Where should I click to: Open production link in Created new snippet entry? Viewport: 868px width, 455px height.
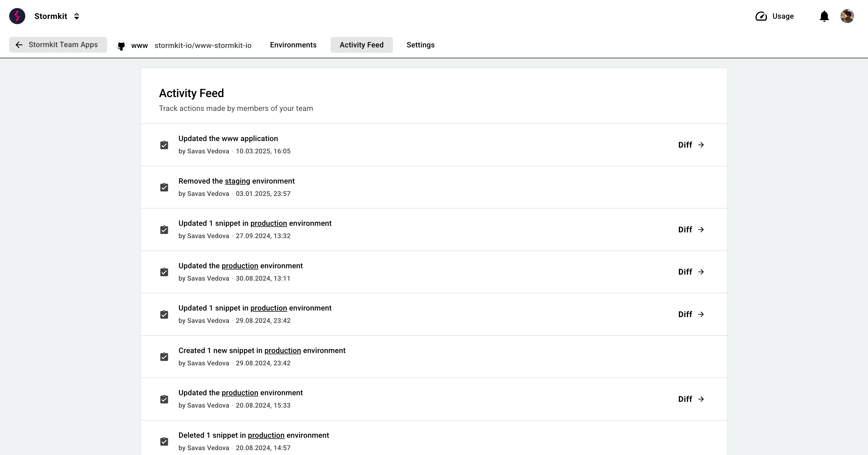pos(283,350)
